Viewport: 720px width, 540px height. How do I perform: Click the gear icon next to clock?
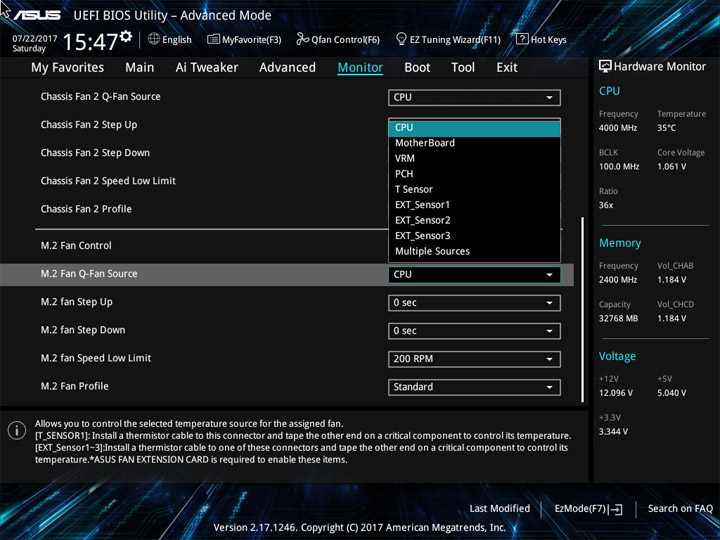(126, 36)
